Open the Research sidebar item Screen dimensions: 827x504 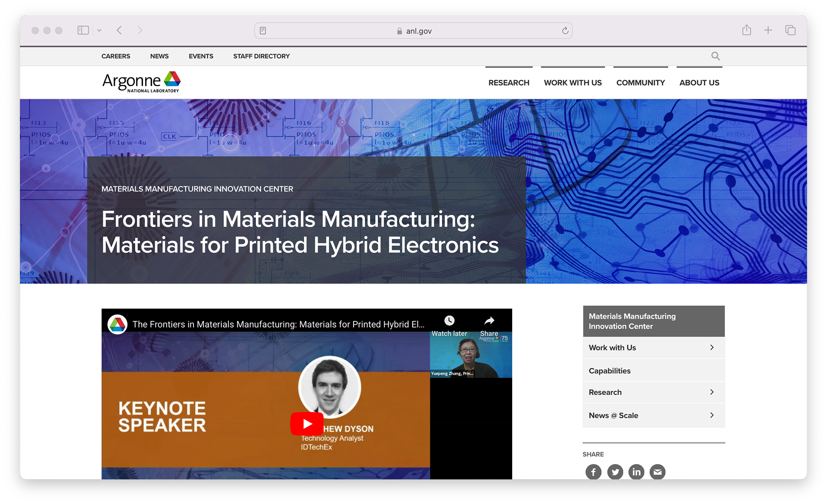pos(654,392)
